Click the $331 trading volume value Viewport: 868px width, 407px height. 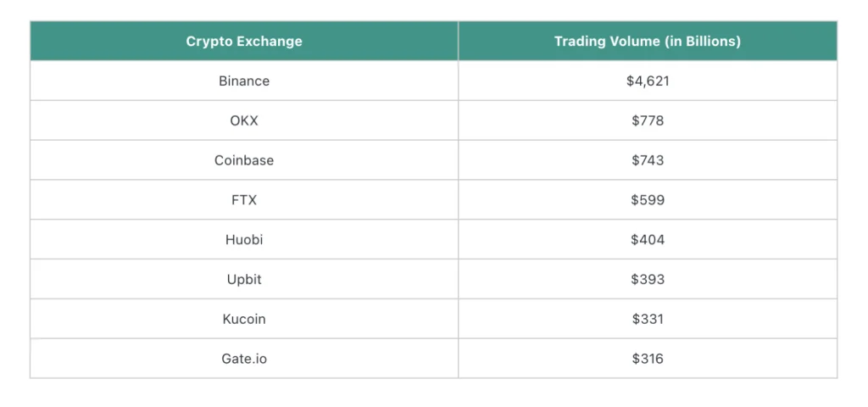click(648, 319)
